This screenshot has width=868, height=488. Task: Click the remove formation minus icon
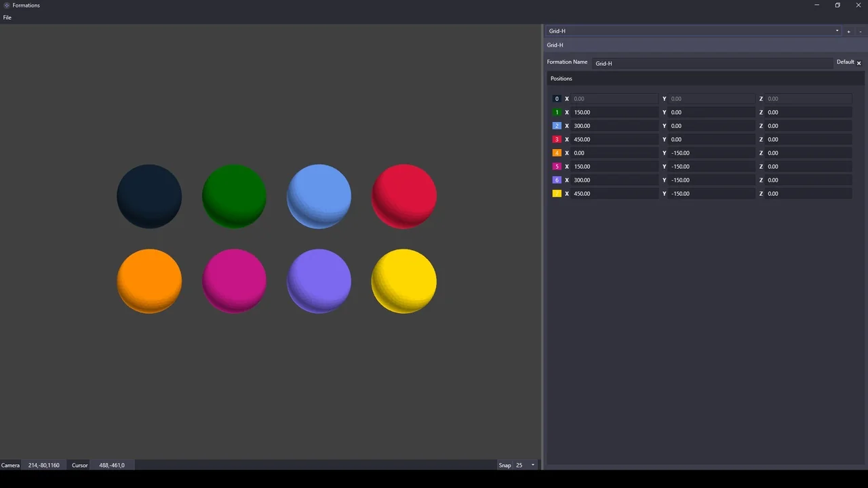(859, 31)
